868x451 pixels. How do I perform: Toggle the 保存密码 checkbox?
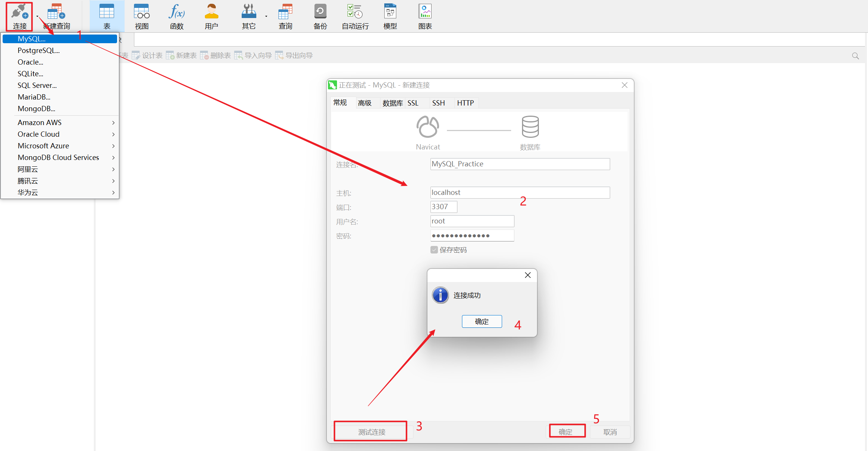(x=434, y=250)
